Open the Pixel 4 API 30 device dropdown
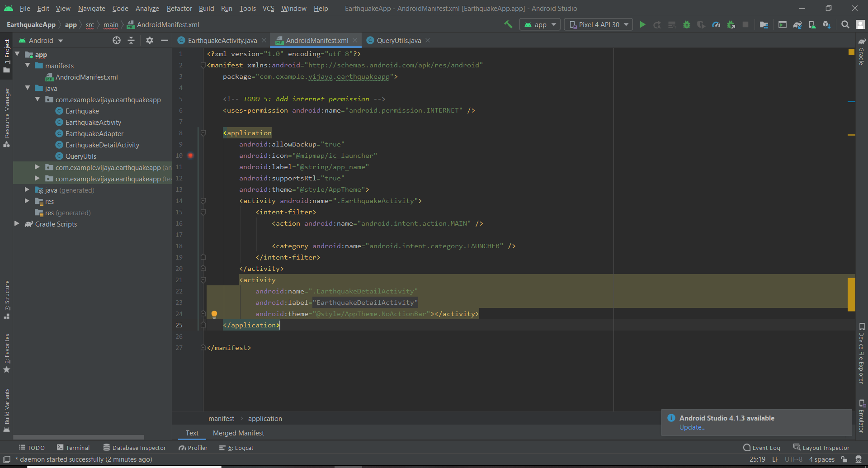 click(599, 24)
